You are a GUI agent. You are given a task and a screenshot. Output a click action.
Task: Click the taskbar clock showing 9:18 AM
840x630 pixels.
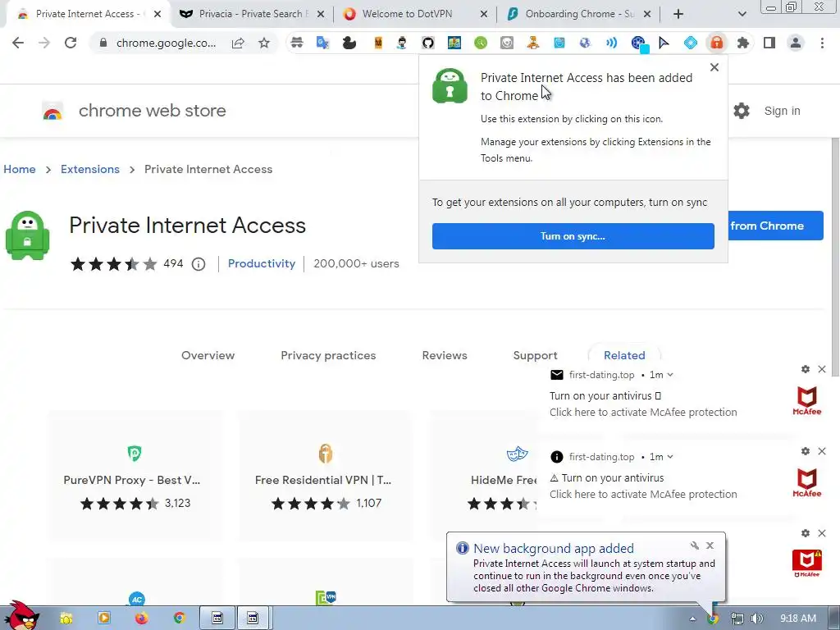pyautogui.click(x=798, y=619)
